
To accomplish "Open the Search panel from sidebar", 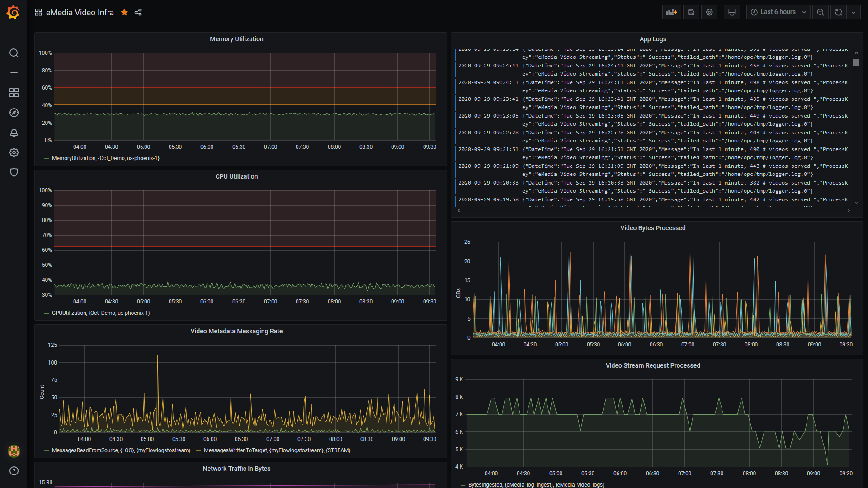I will pos(14,53).
